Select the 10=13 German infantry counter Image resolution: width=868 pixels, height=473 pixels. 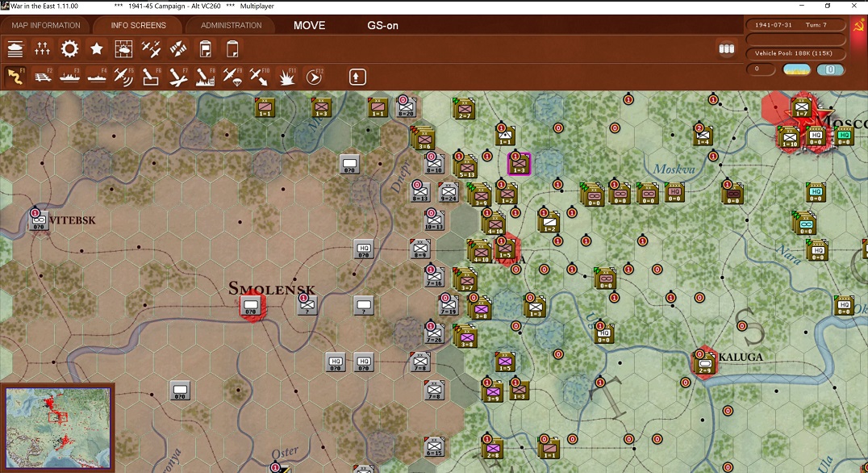(434, 221)
